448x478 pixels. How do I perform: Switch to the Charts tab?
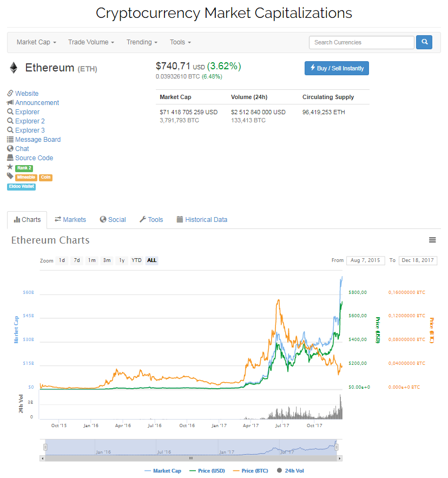(x=27, y=220)
